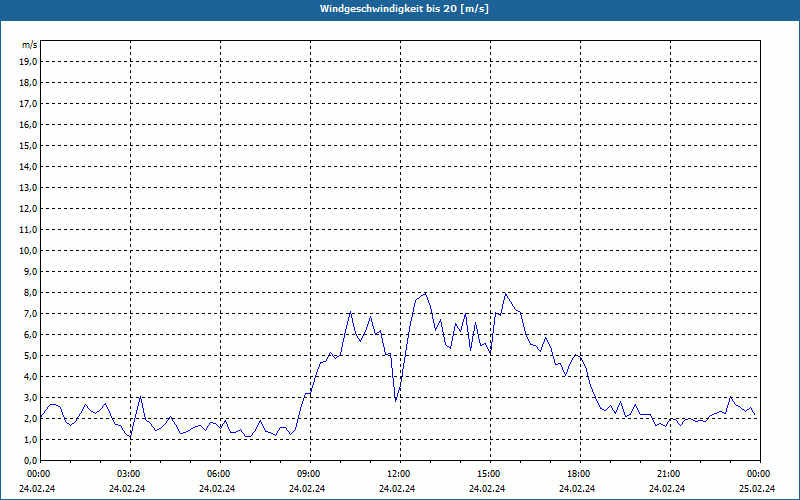Click the '2,0' y-axis label
Viewport: 800px width, 500px height.
tap(30, 418)
